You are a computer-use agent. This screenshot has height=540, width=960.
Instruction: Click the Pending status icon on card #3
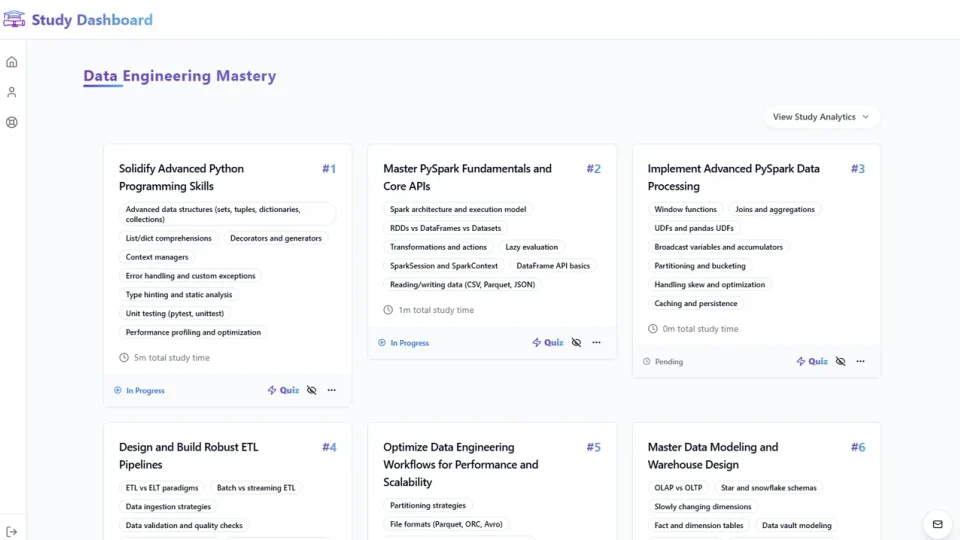pyautogui.click(x=647, y=362)
